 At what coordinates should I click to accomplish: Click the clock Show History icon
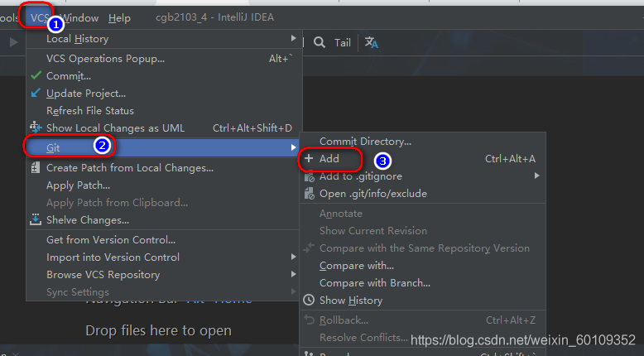[309, 301]
